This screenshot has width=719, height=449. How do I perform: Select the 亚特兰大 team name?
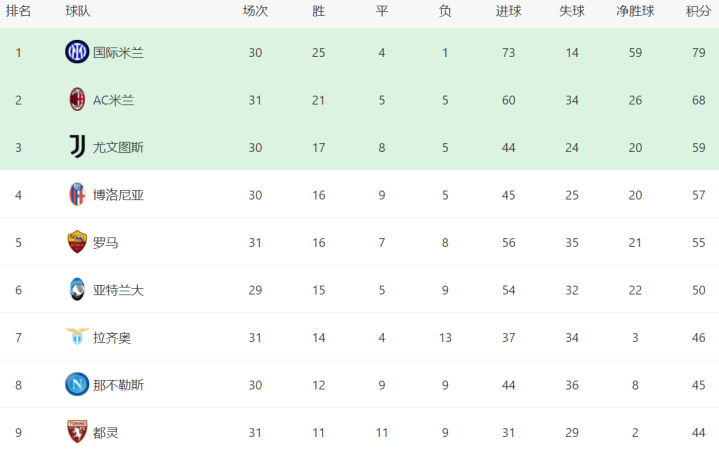pyautogui.click(x=118, y=290)
